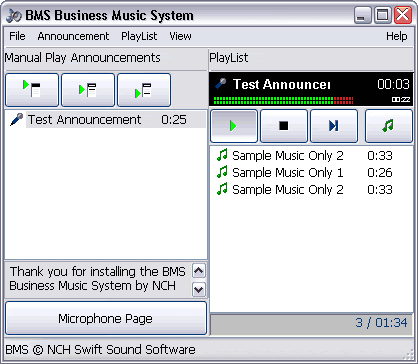Click status bar NCH Swift Sound Software text
This screenshot has height=364, width=418.
[121, 350]
